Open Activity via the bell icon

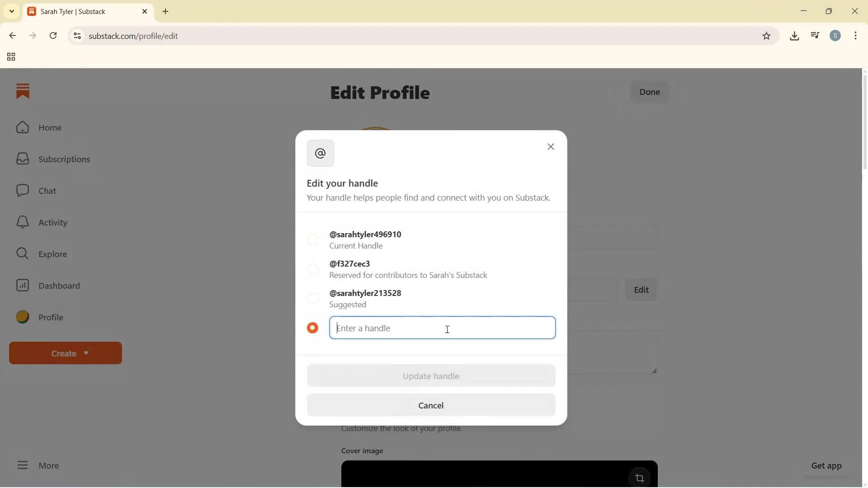click(22, 222)
